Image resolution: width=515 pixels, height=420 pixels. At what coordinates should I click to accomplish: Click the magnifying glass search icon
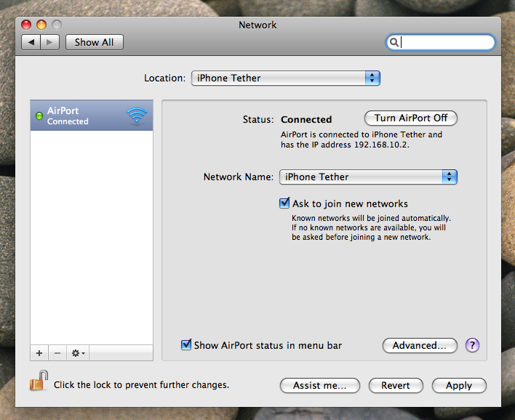tap(394, 42)
